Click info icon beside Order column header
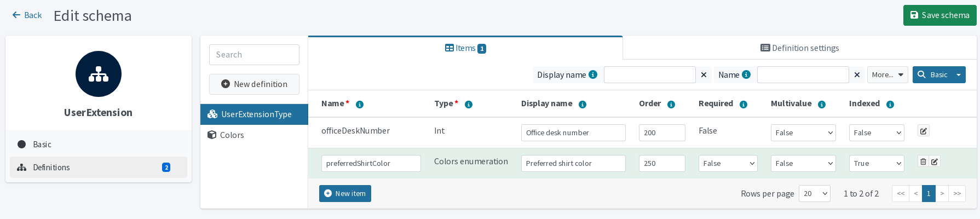 (671, 104)
